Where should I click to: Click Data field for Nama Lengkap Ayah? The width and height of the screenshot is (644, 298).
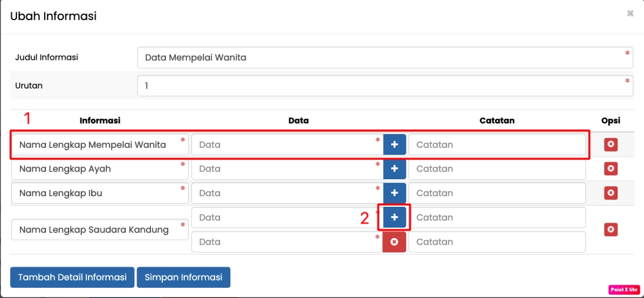(x=287, y=169)
